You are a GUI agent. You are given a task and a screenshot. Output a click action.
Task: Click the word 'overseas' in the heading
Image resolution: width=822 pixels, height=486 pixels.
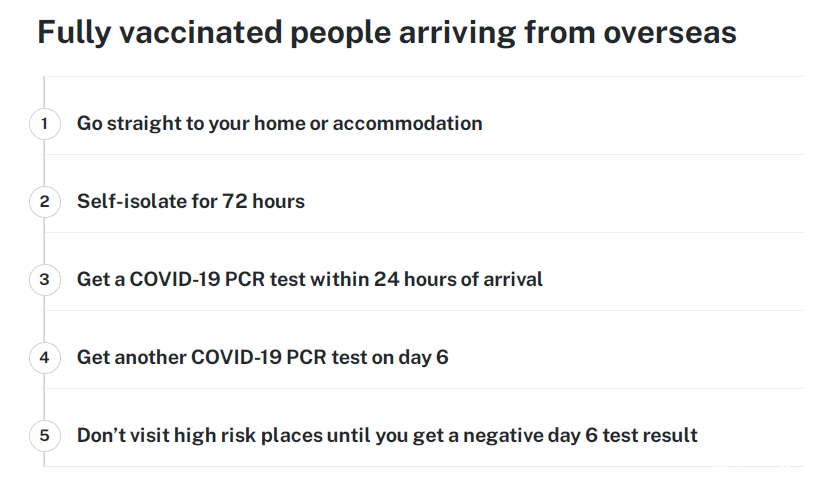pyautogui.click(x=670, y=33)
